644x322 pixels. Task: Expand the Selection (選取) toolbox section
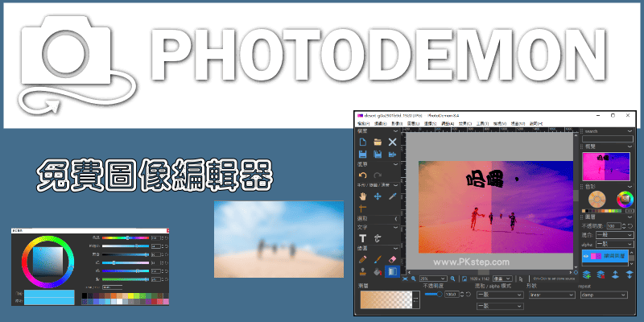[395, 219]
